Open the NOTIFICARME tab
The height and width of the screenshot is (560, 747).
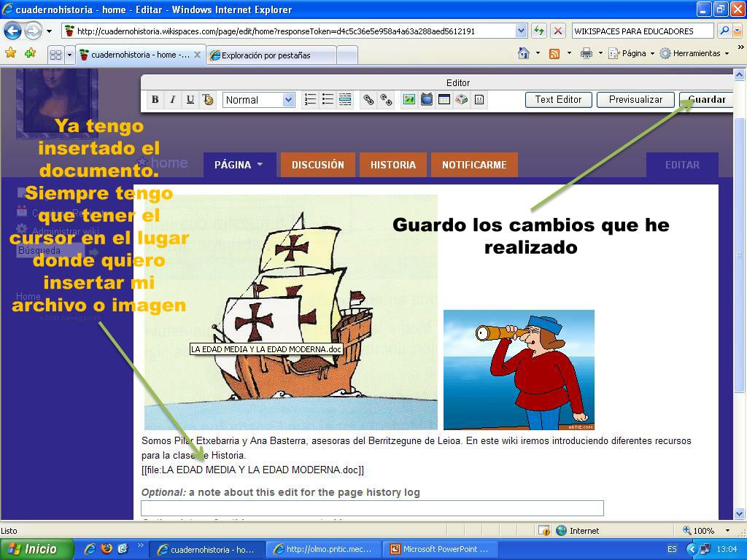(x=474, y=165)
